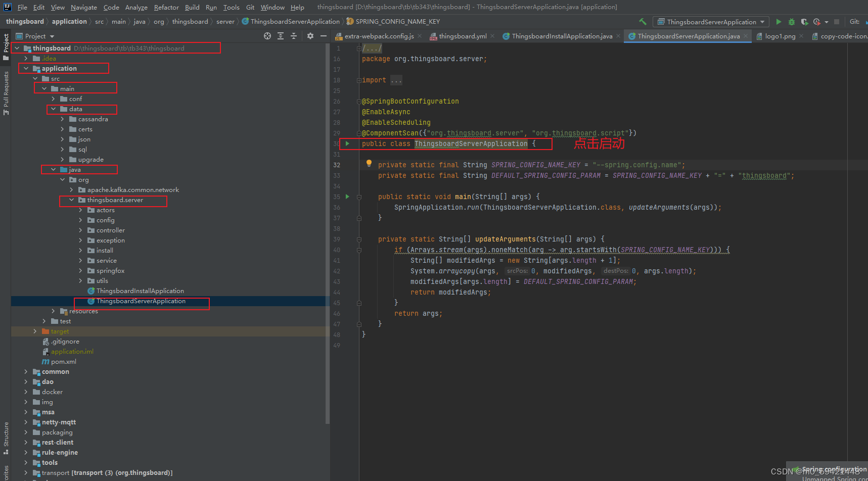Switch to logo1.png tab
This screenshot has height=481, width=868.
(780, 36)
